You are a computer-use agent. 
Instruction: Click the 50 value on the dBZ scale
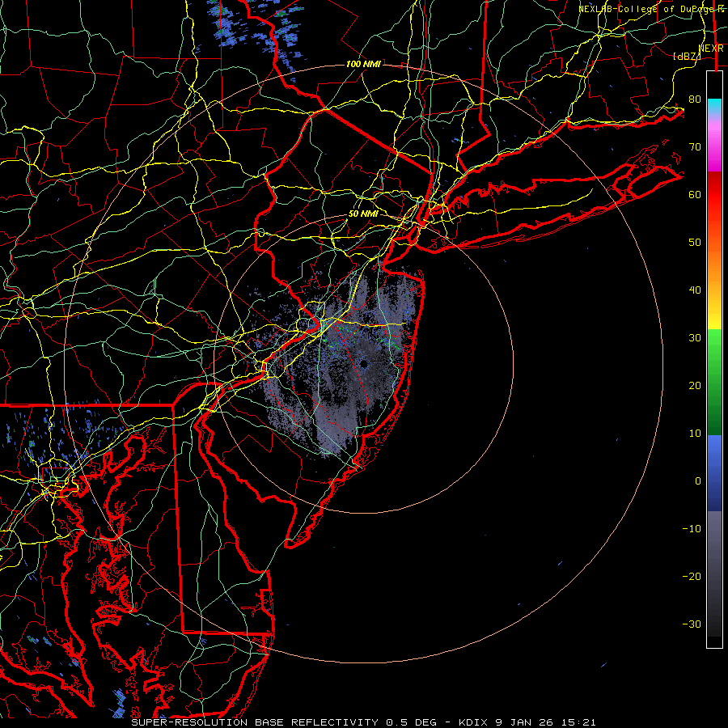(x=695, y=243)
